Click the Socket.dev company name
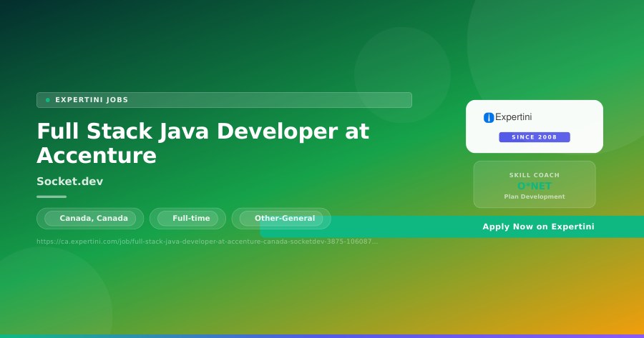 coord(70,182)
